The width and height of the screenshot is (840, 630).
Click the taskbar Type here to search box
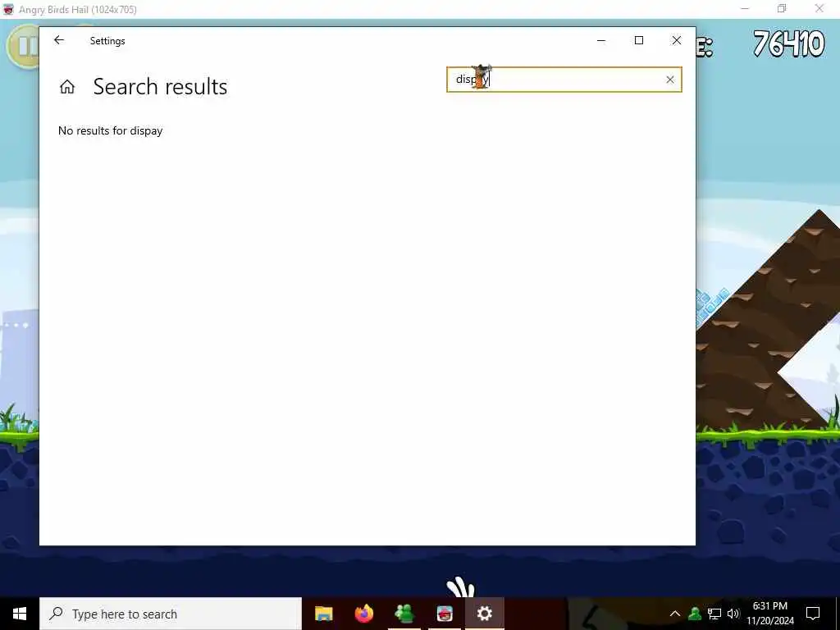point(171,614)
